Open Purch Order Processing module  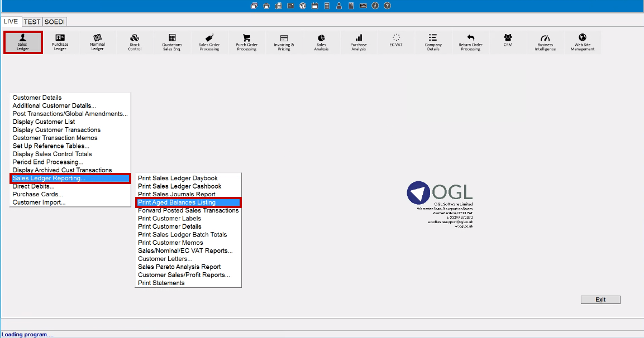coord(247,42)
